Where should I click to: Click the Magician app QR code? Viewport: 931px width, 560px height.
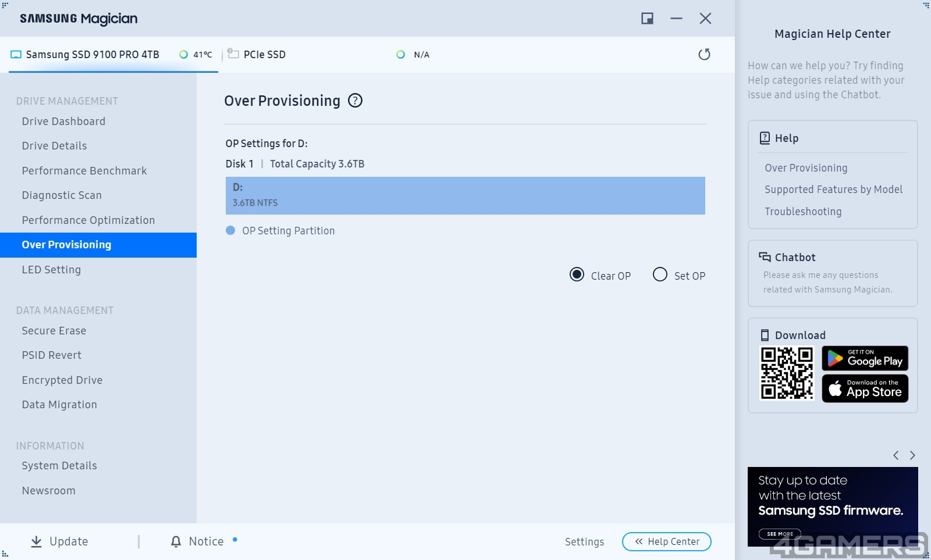click(787, 373)
